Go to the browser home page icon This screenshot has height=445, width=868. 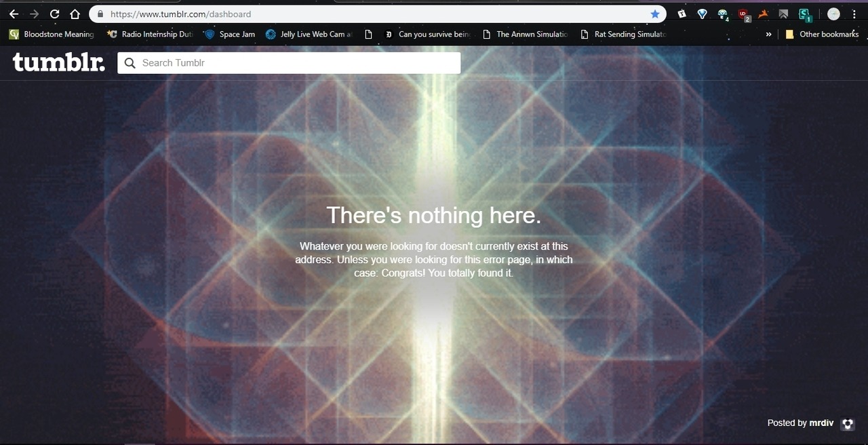tap(75, 14)
